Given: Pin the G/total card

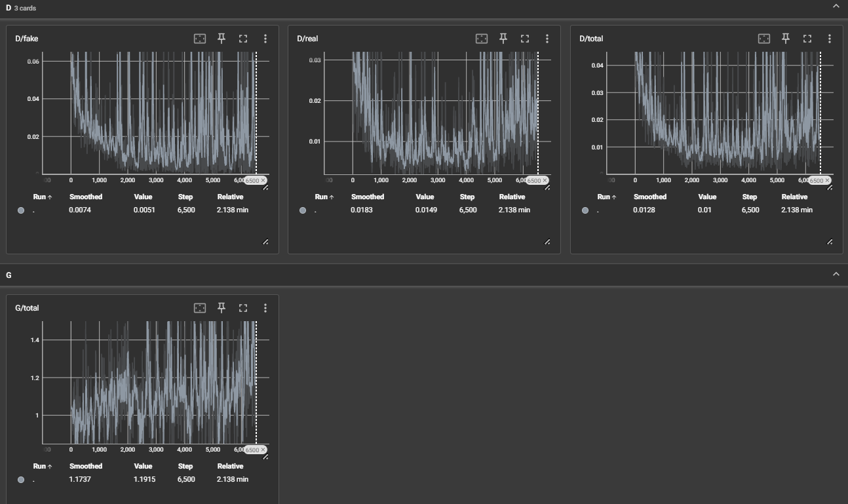Looking at the screenshot, I should click(x=222, y=308).
